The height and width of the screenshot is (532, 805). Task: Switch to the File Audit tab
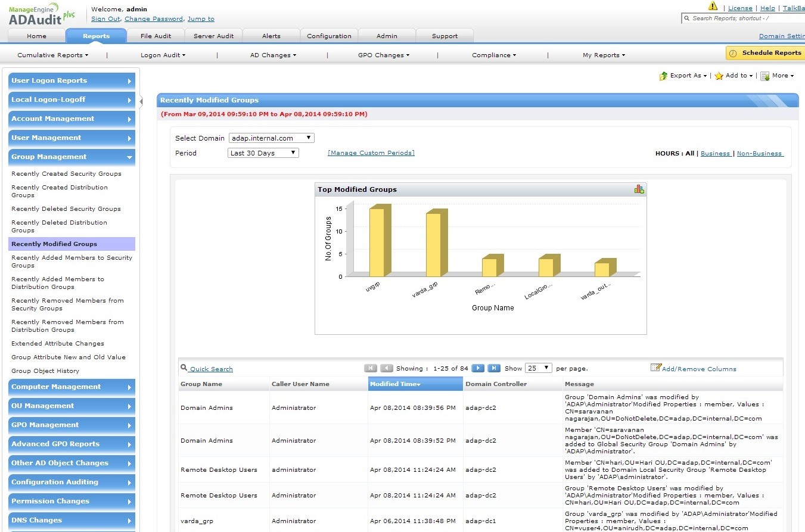click(156, 36)
